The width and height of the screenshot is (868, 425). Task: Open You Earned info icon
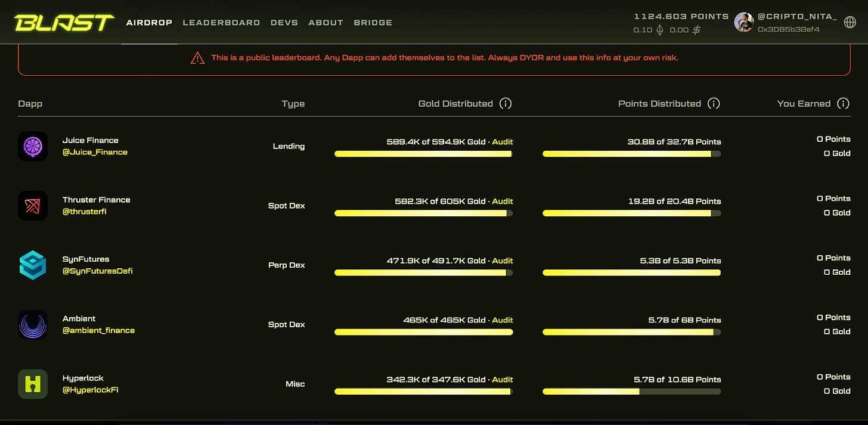tap(843, 103)
